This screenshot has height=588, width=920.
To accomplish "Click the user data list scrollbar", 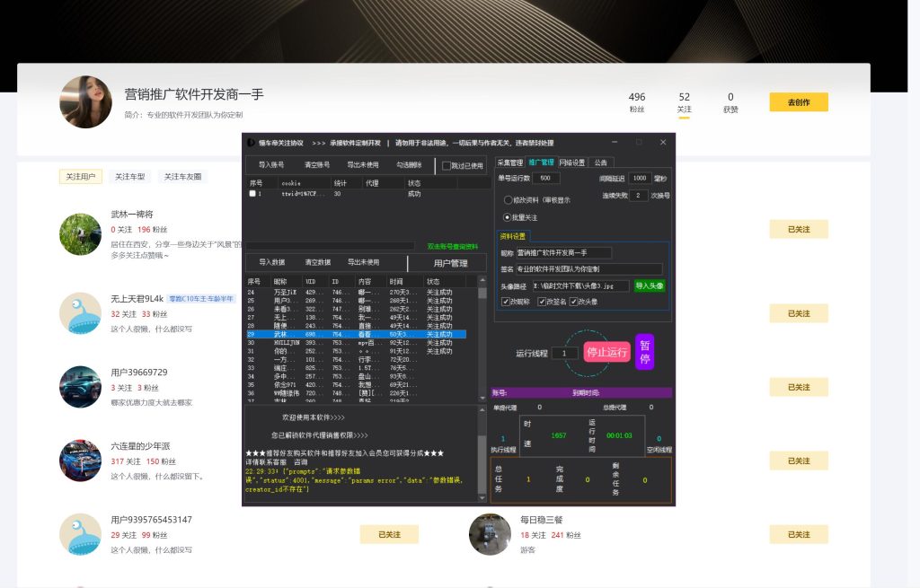I will (x=483, y=341).
